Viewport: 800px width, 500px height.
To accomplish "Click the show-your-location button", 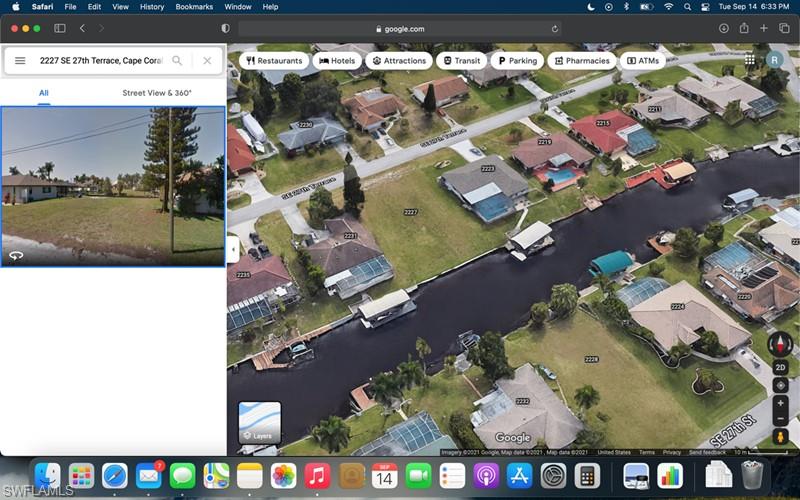I will (780, 385).
